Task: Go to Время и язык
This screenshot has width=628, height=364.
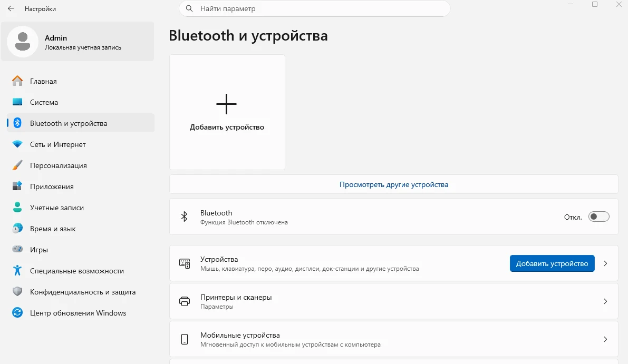Action: tap(81, 229)
